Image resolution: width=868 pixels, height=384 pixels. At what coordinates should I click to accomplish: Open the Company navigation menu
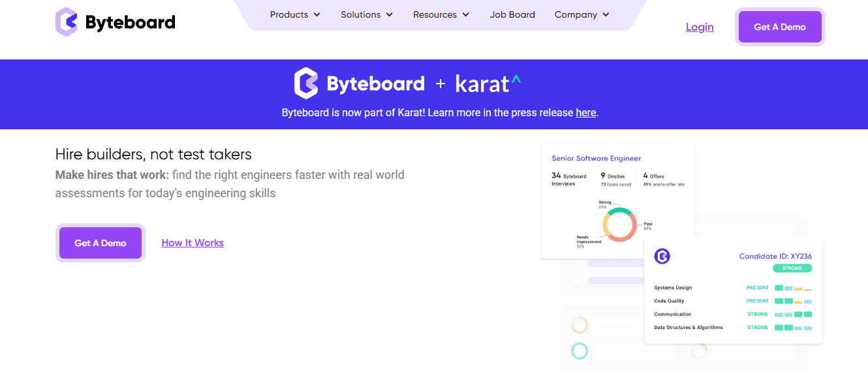pyautogui.click(x=581, y=14)
